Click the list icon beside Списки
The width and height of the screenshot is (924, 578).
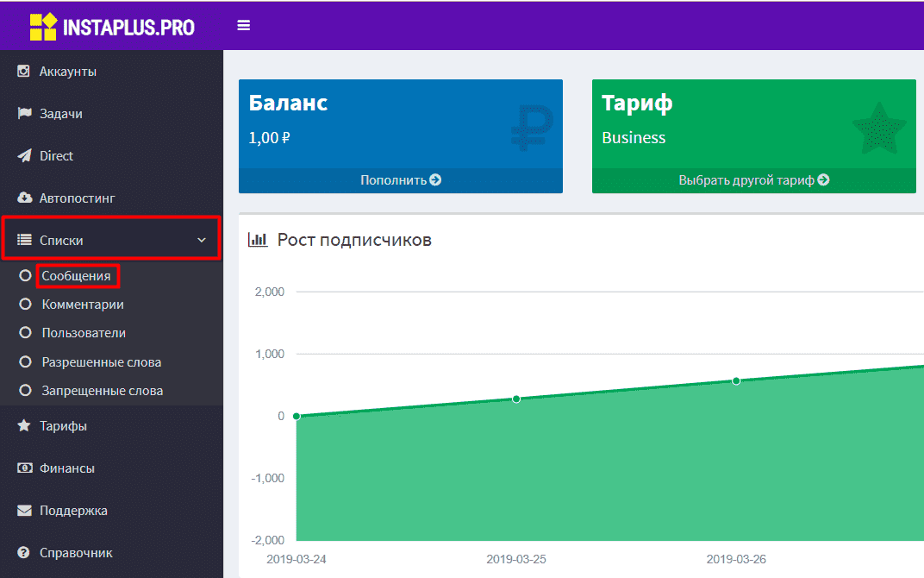pos(24,240)
